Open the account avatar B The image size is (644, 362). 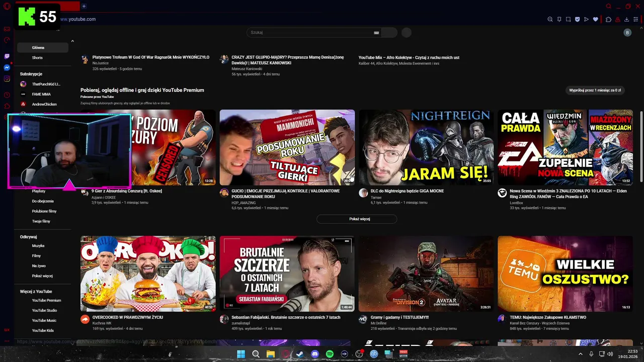627,33
